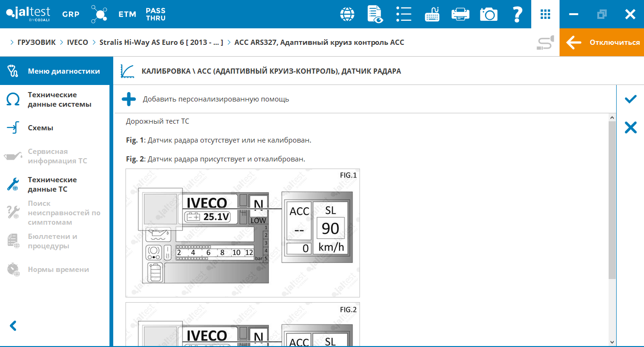
Task: Click the omega symbol icon
Action: pyautogui.click(x=13, y=100)
